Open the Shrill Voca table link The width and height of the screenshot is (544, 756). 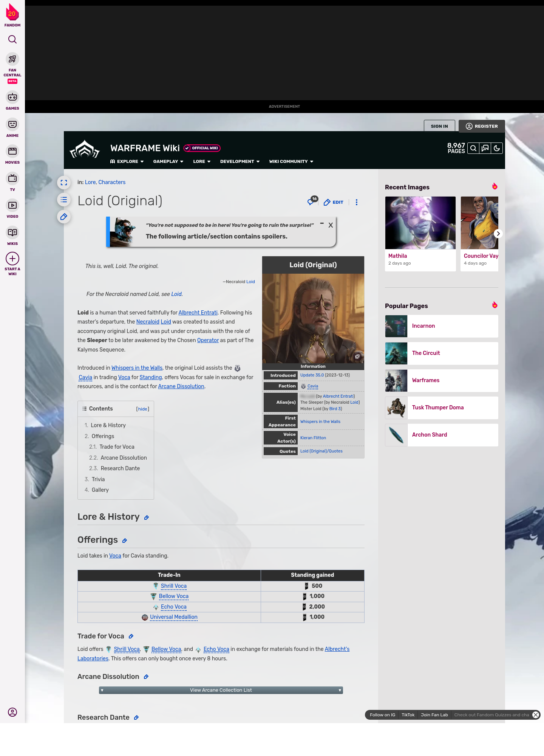pyautogui.click(x=174, y=586)
